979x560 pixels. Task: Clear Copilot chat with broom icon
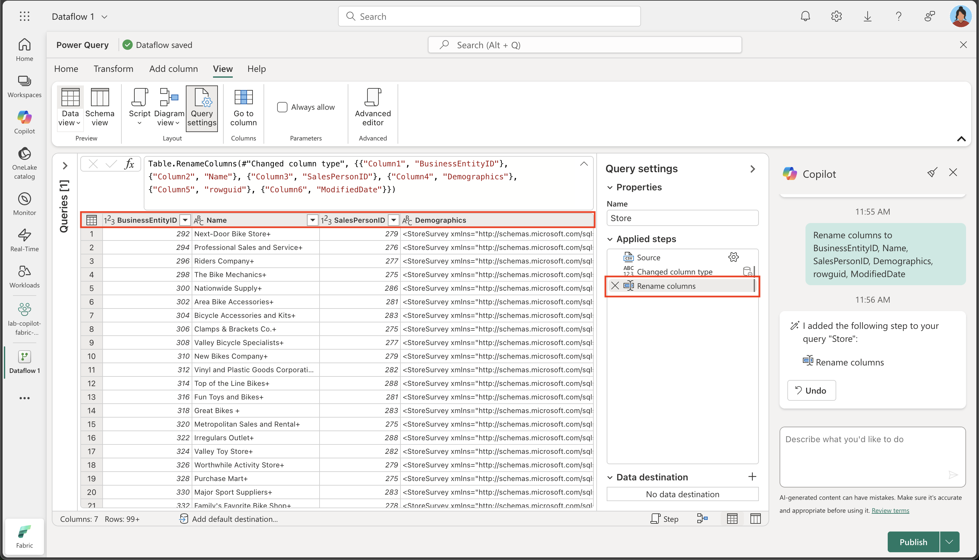pos(932,173)
